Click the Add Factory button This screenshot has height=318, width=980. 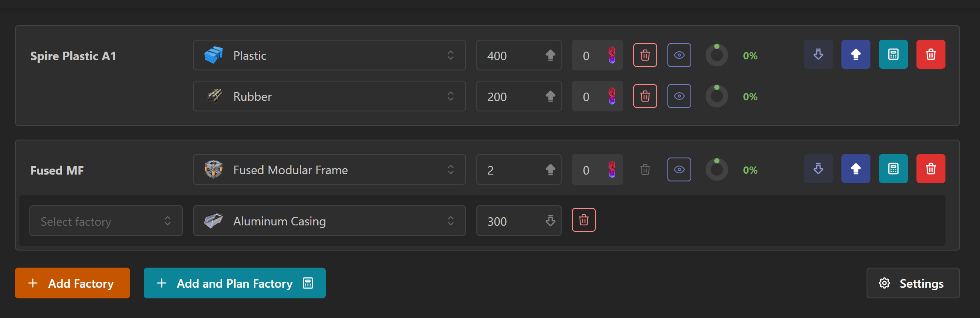(x=72, y=283)
